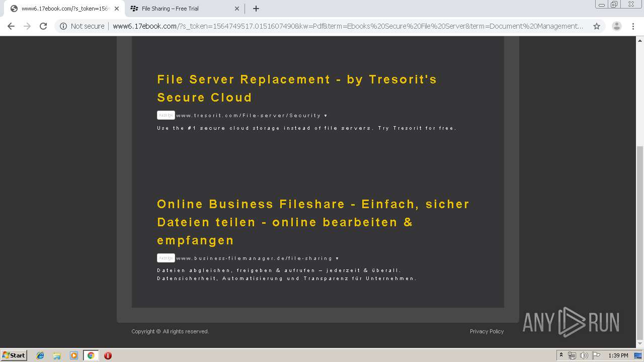Screen dimensions: 644x362
Task: Open Windows Start menu
Action: coord(14,355)
